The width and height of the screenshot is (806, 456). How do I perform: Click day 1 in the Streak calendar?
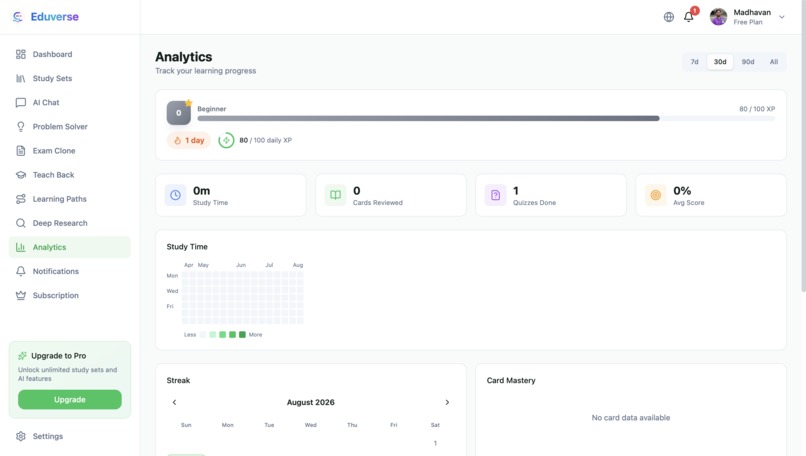[435, 443]
